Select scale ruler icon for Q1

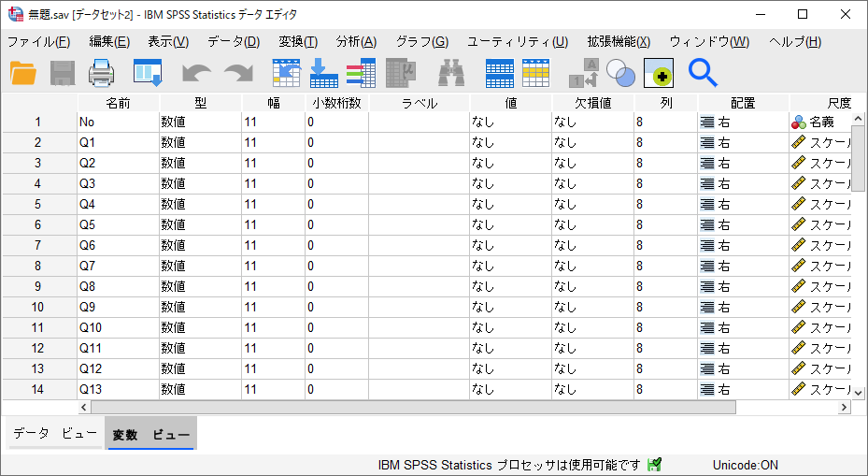[798, 142]
